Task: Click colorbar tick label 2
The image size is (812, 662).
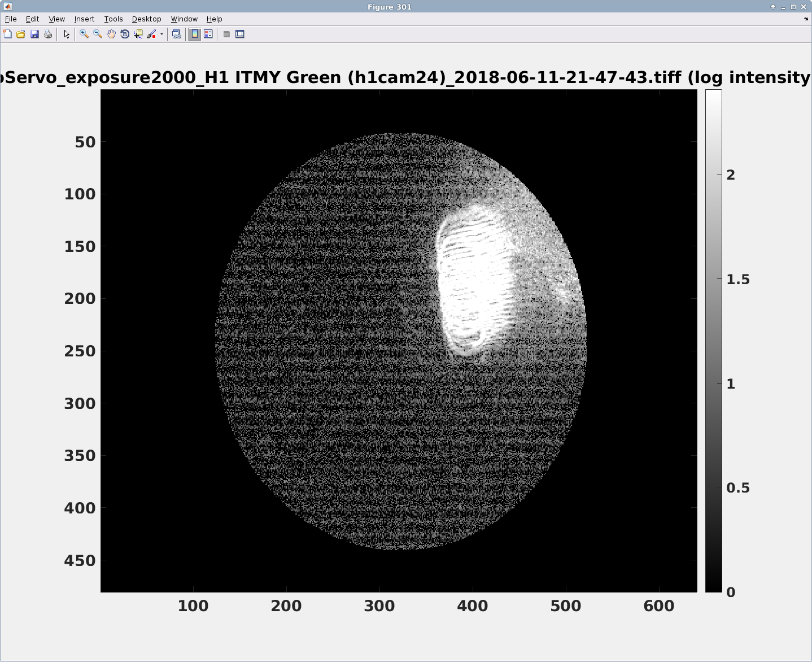Action: click(x=731, y=175)
